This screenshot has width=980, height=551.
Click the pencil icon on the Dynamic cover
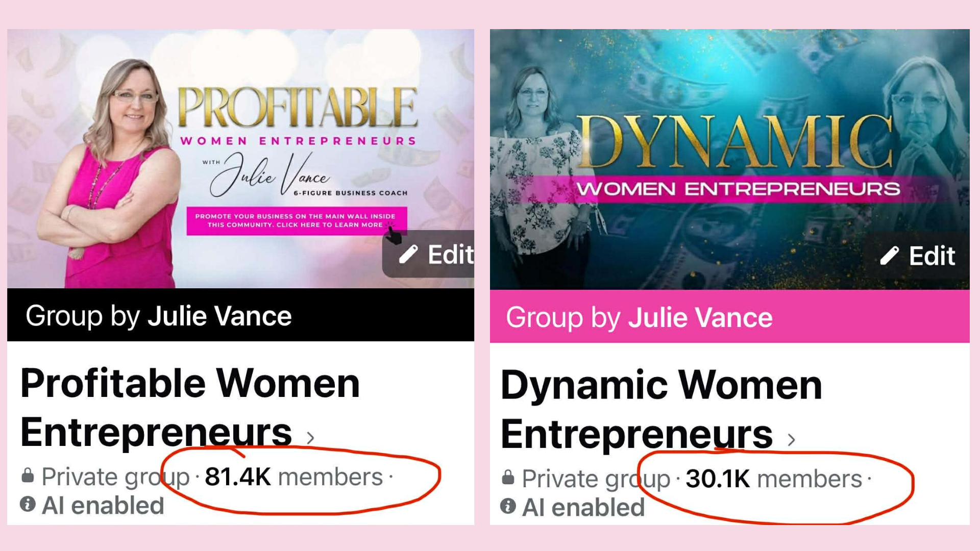(x=889, y=256)
